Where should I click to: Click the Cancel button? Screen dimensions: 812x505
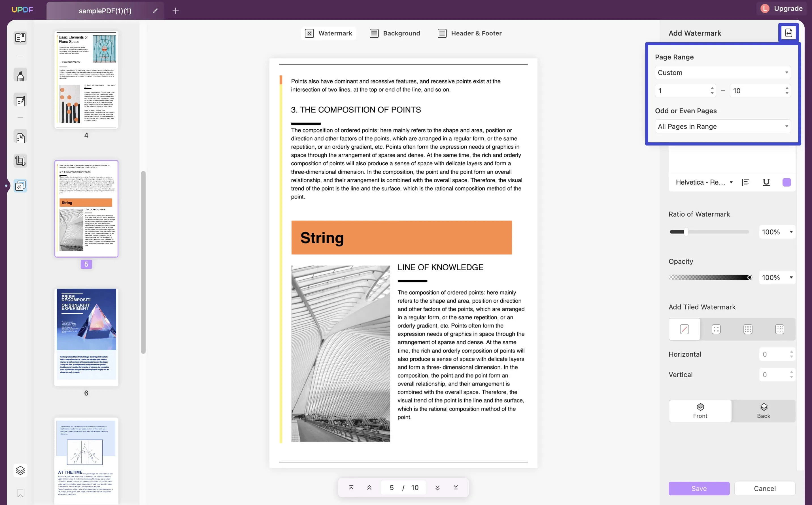point(765,489)
